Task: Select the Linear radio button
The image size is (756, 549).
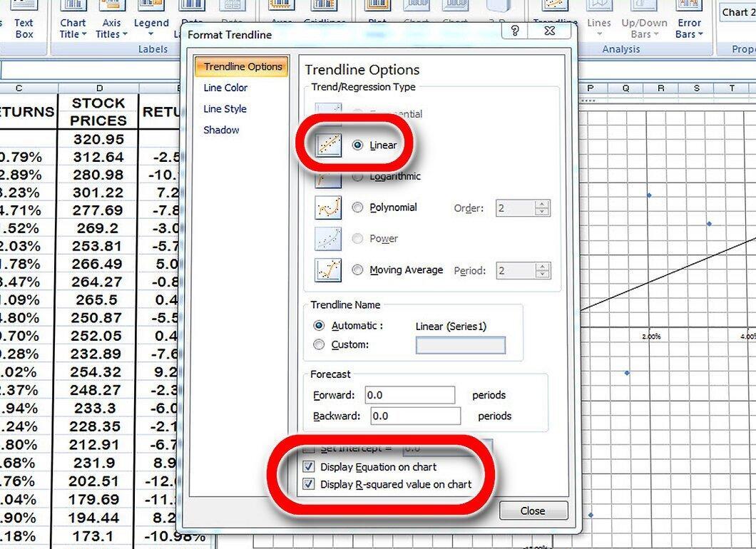Action: click(x=357, y=145)
